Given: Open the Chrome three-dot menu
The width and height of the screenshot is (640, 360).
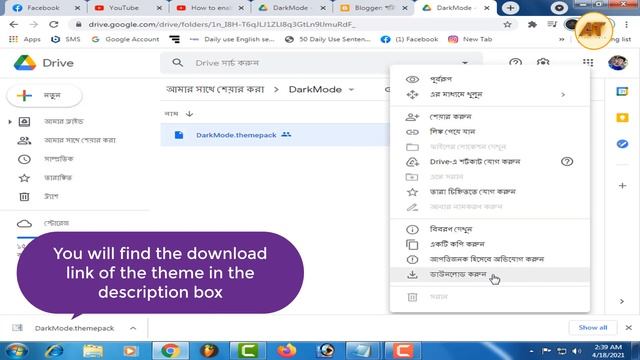Looking at the screenshot, I should tap(627, 24).
